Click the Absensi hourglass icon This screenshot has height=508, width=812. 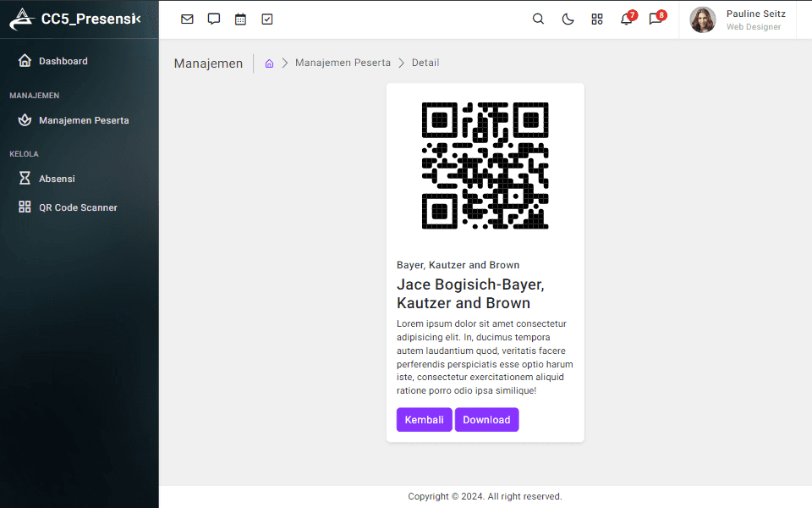25,179
